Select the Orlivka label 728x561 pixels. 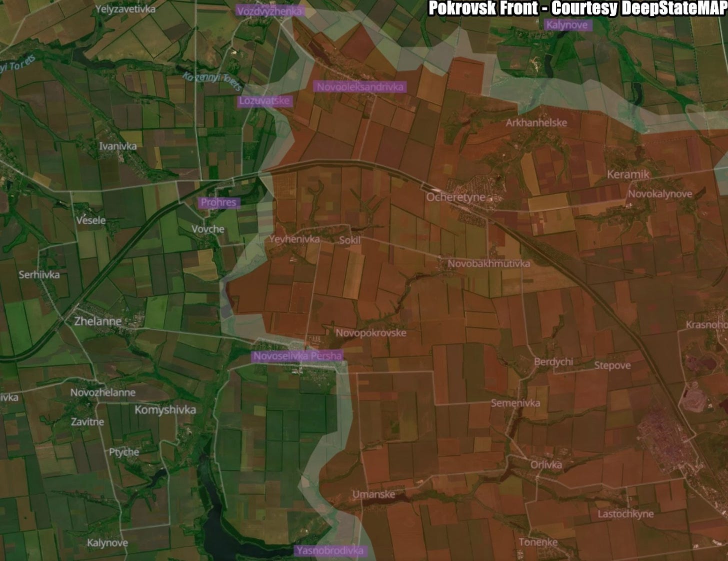pyautogui.click(x=546, y=465)
